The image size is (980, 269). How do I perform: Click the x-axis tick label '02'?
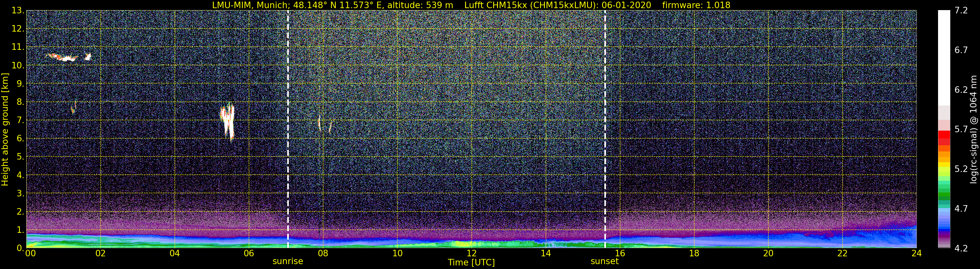coord(100,253)
